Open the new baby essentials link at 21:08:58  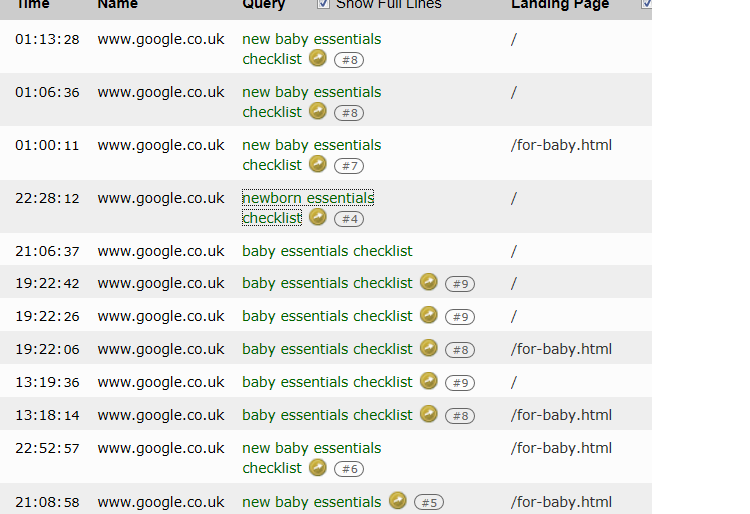coord(311,502)
